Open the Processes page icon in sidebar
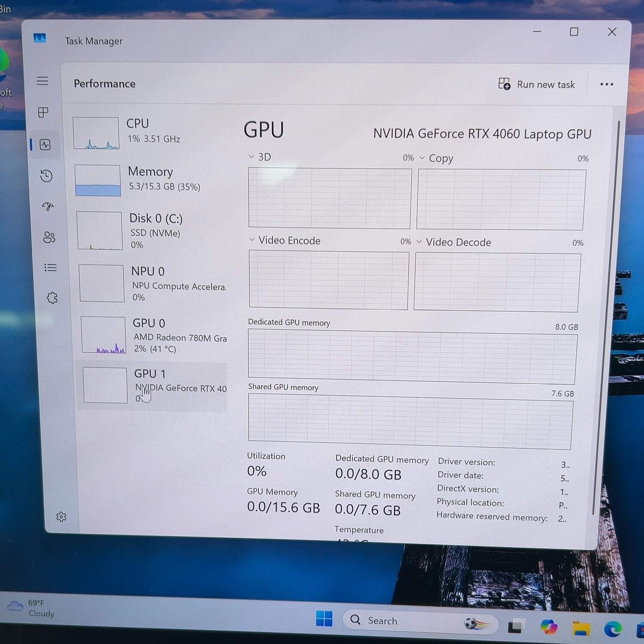Image resolution: width=644 pixels, height=644 pixels. (43, 112)
